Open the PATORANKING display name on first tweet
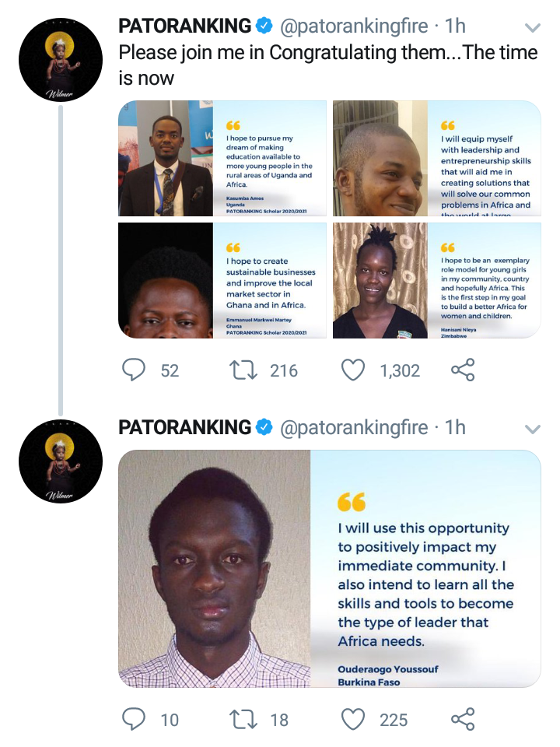Viewport: 560px width, 747px height. [185, 26]
